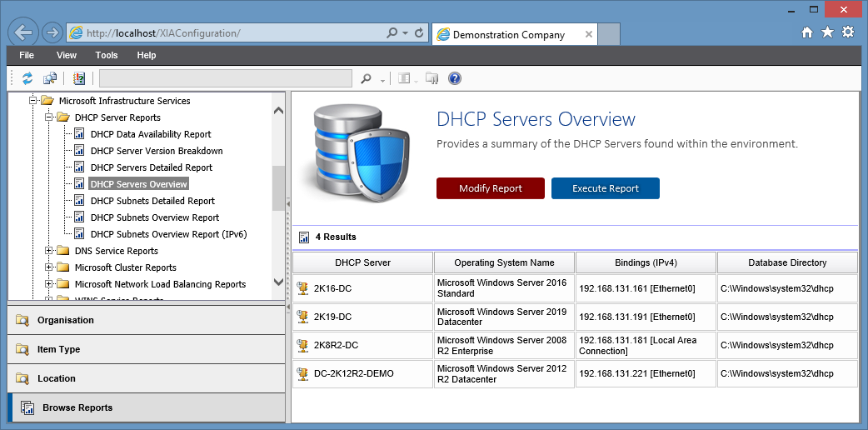868x430 pixels.
Task: Click the browser Back arrow button
Action: click(23, 32)
